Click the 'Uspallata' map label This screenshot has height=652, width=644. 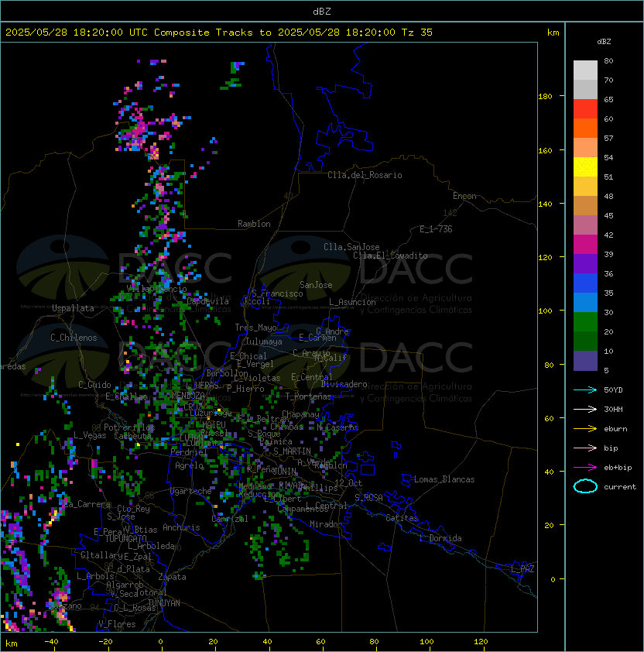point(73,308)
